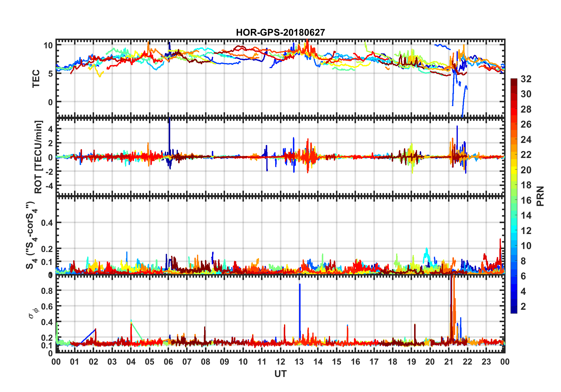This screenshot has width=561, height=392.
Task: Click UT axis tick label 06
Action: [x=168, y=362]
